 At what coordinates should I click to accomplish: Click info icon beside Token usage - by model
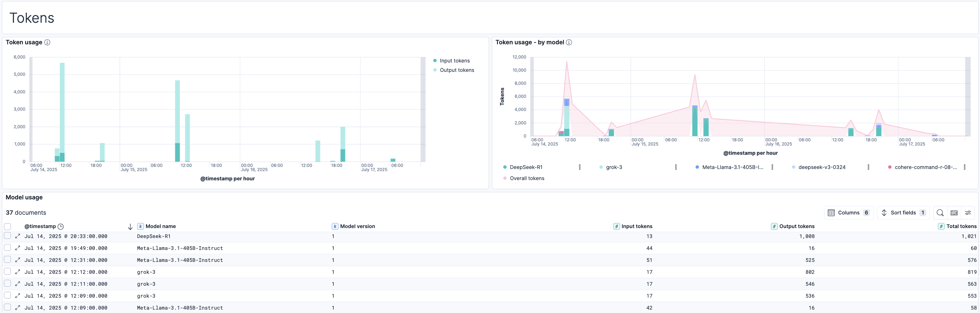pyautogui.click(x=569, y=42)
